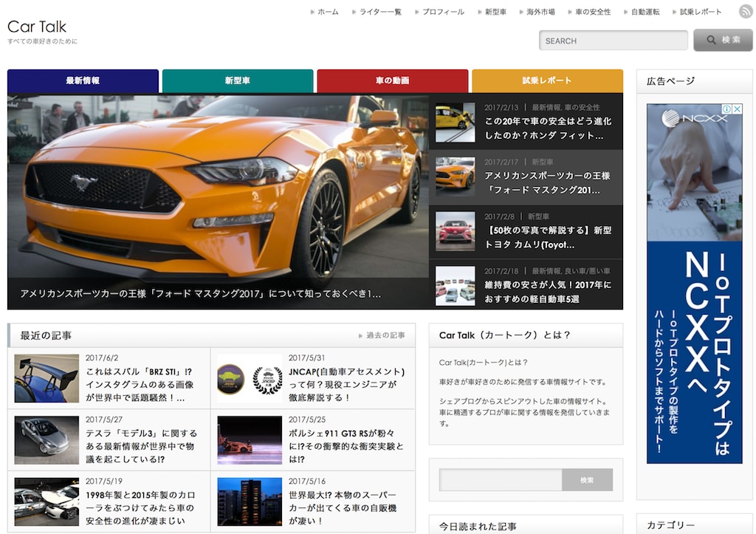Open Subaru BRZ STI wing thumbnail
This screenshot has width=756, height=534.
pos(47,379)
